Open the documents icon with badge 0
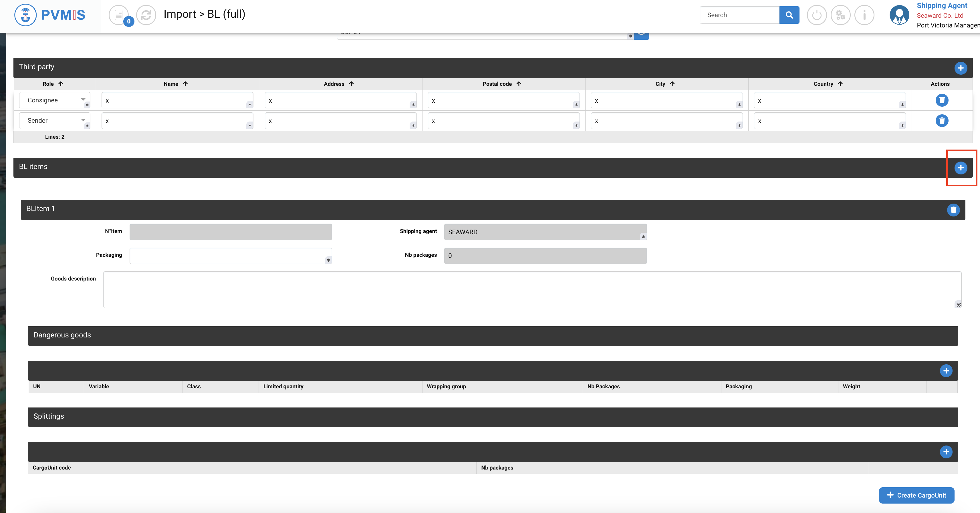Screen dimensions: 980x513 [x=119, y=15]
